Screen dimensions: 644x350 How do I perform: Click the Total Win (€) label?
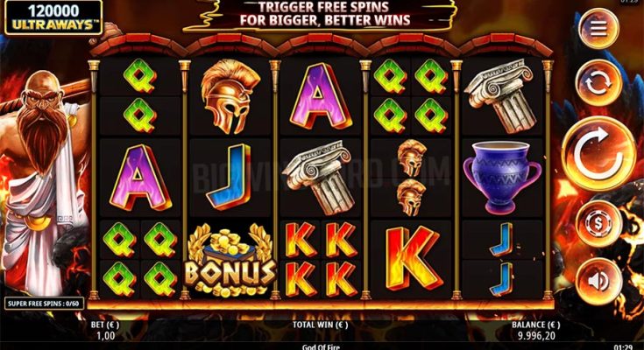321,325
